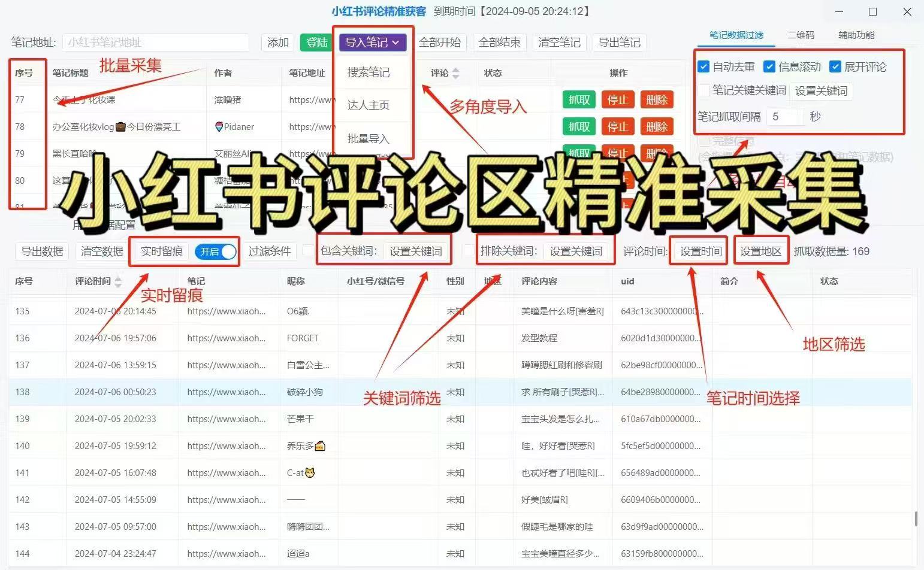Click the green 登陆 button
924x570 pixels.
tap(316, 43)
